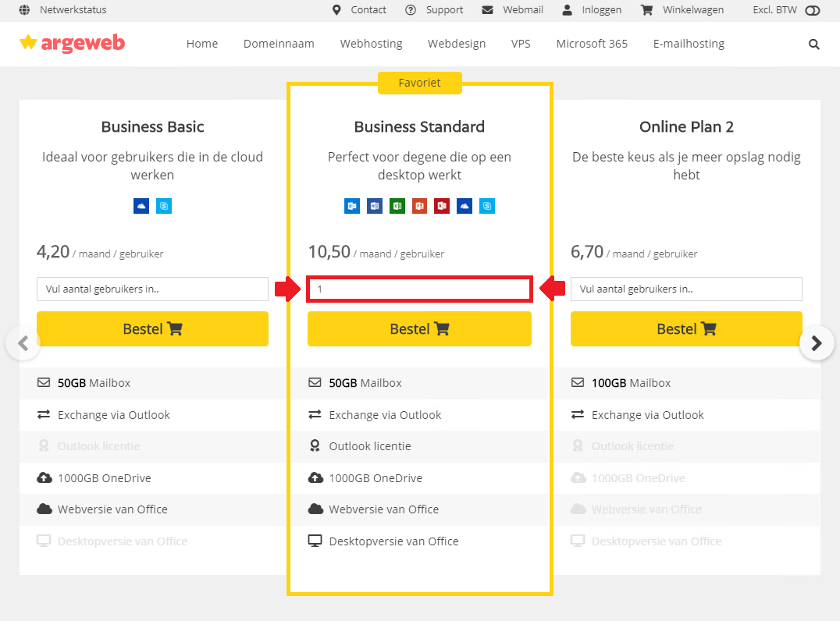Focus Business Standard user count field
Viewport: 840px width, 621px height.
[x=419, y=289]
